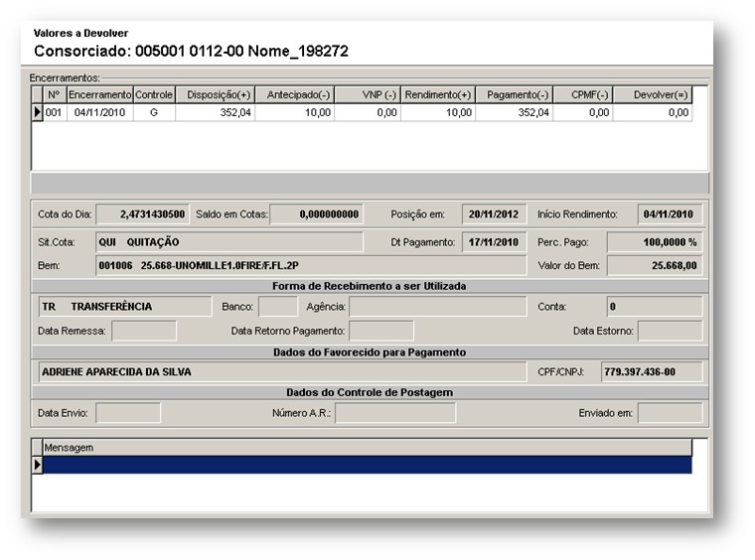The height and width of the screenshot is (560, 755).
Task: Click the Disposição(+) column header
Action: point(216,94)
